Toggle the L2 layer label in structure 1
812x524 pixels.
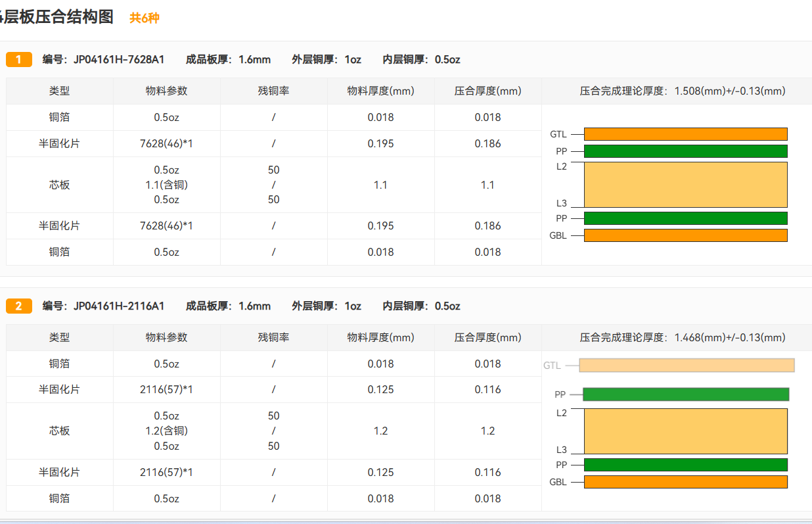pos(563,166)
